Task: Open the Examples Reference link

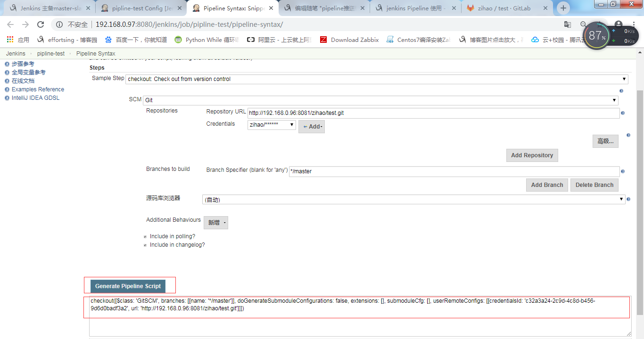Action: [38, 89]
